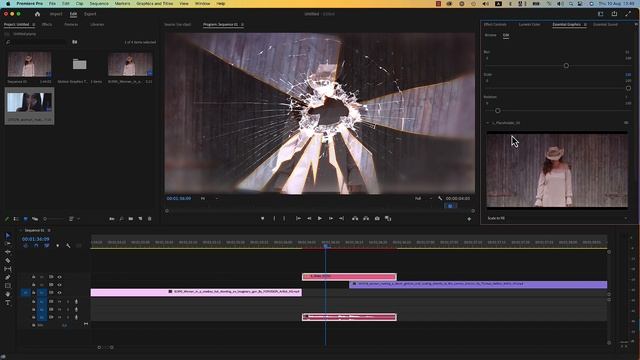Step forward one frame
640x360 pixels.
point(331,218)
